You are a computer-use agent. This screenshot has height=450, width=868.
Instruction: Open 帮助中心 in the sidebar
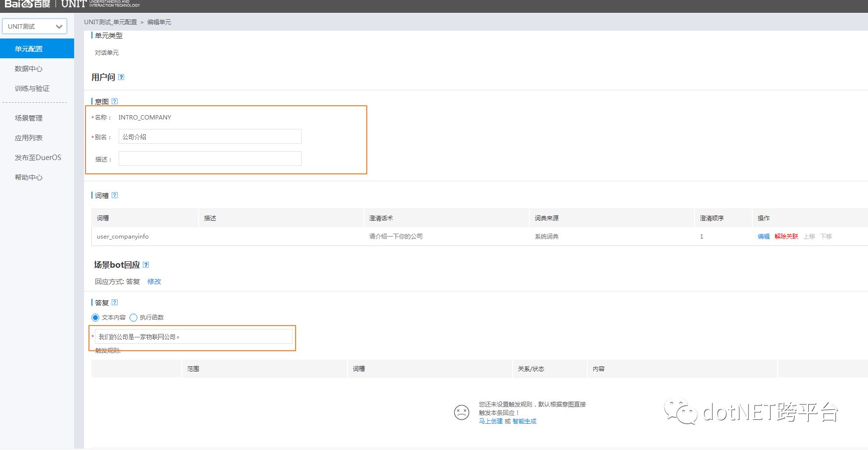29,177
